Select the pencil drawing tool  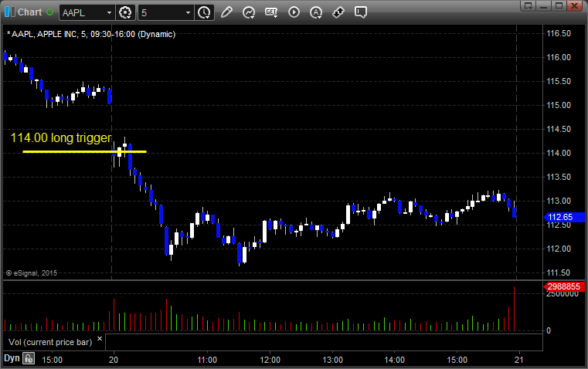[x=226, y=12]
